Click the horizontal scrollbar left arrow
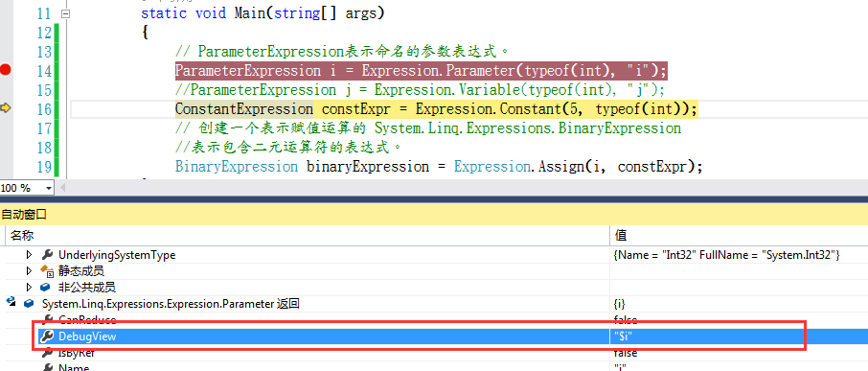Image resolution: width=868 pixels, height=371 pixels. click(62, 188)
